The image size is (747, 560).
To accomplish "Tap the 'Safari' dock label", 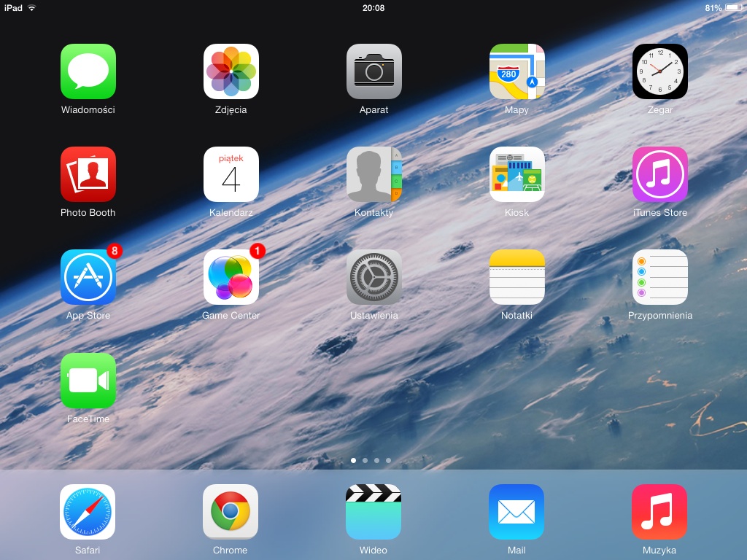I will coord(88,551).
